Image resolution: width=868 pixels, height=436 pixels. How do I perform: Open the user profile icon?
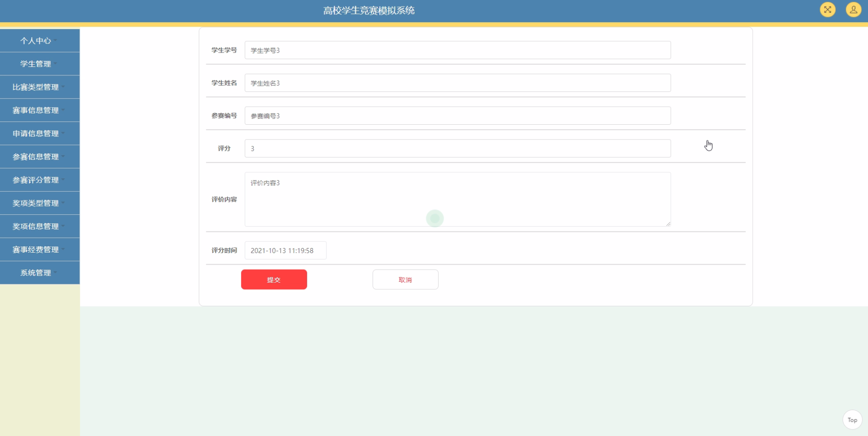coord(853,10)
